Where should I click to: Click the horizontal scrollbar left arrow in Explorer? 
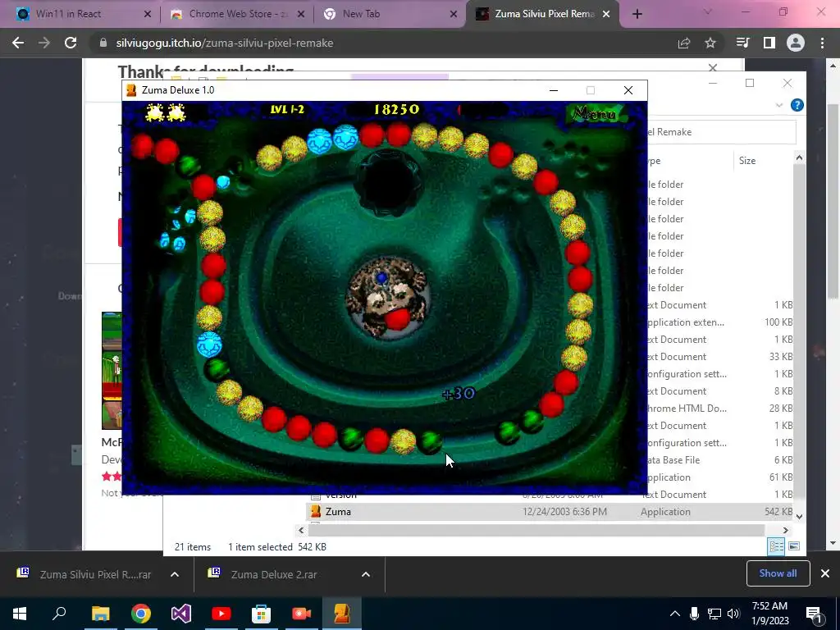coord(301,531)
